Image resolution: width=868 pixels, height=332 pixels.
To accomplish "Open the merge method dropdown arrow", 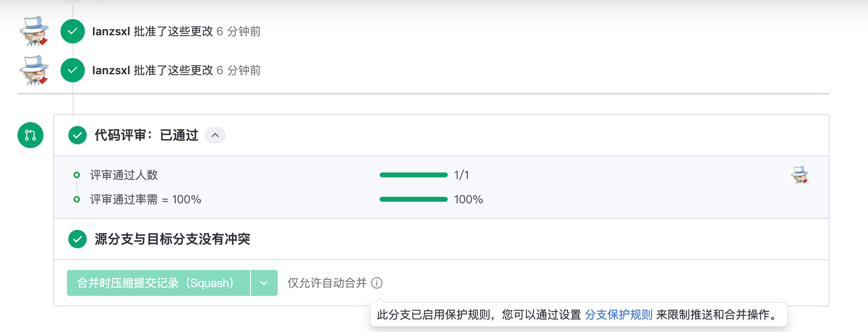I will click(264, 283).
